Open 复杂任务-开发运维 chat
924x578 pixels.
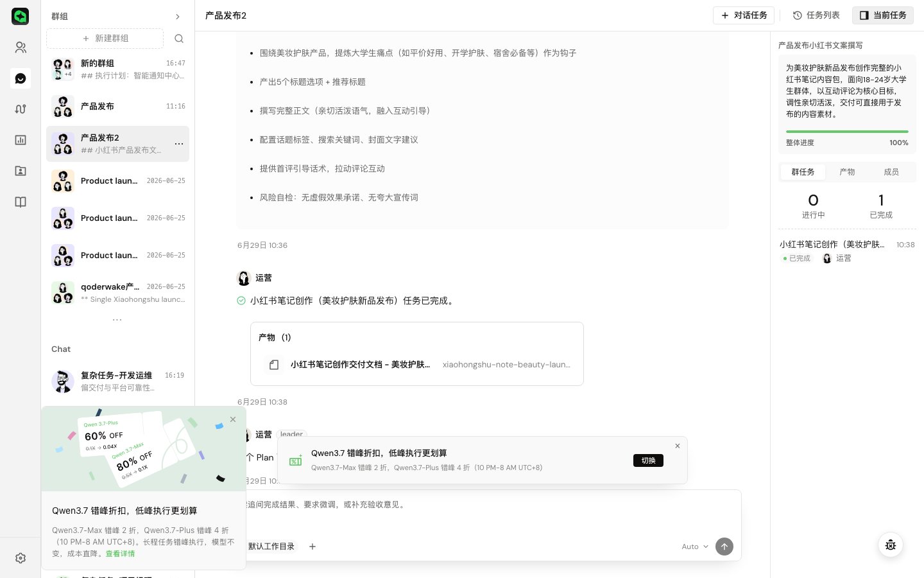[x=118, y=381]
